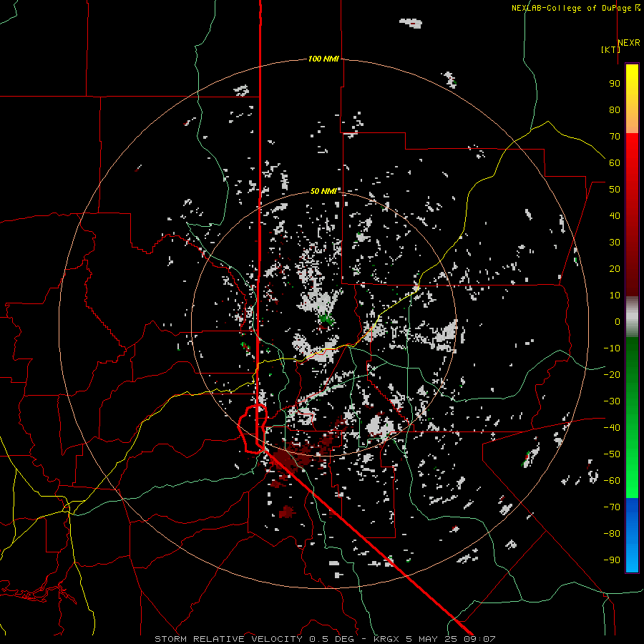Click the positive 80 knot scale label
Viewport: 644px width, 644px height.
pos(615,109)
